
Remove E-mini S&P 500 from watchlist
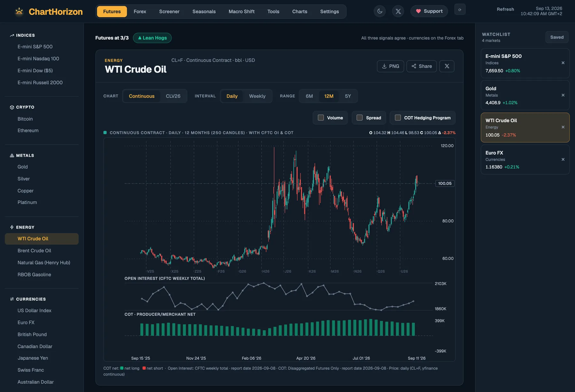point(563,63)
